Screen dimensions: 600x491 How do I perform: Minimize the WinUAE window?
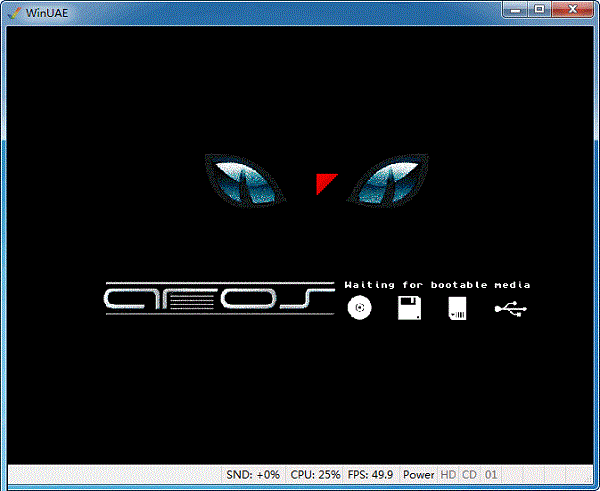point(517,9)
